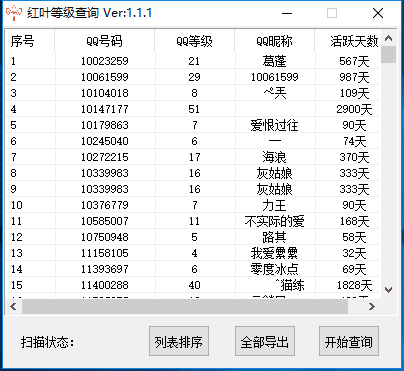
Task: Select QQ number 10179863
Action: pos(105,125)
